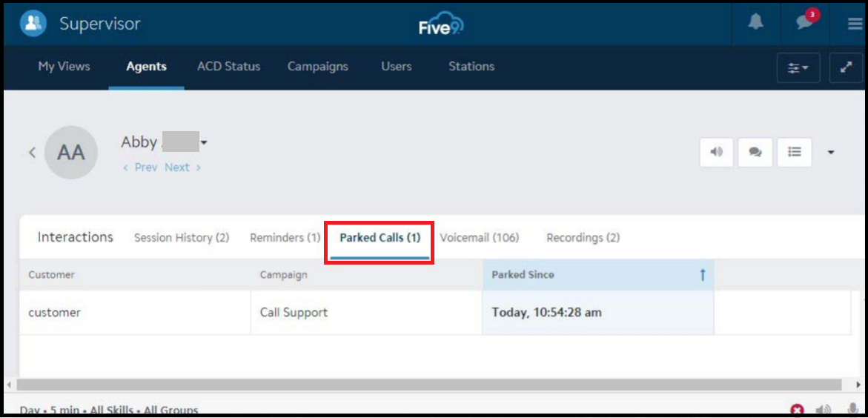Open the Voicemail (106) tab

point(480,237)
